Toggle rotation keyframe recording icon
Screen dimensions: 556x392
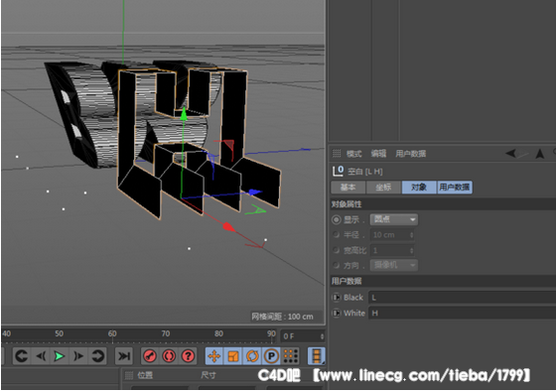252,356
